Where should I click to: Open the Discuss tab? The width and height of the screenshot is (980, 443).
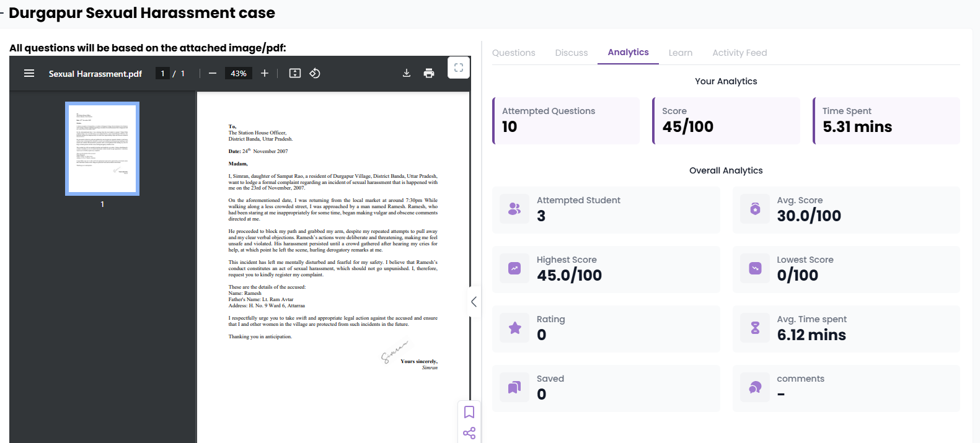point(571,53)
